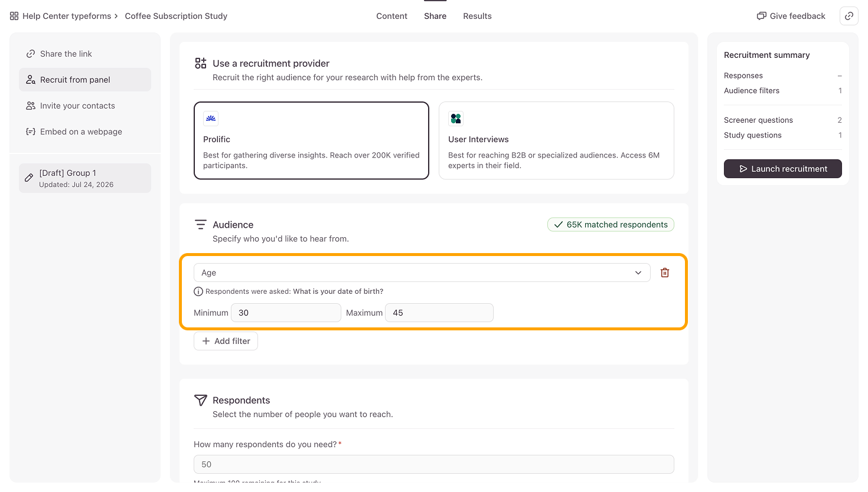
Task: Click info icon beside Respondents were asked
Action: [198, 291]
